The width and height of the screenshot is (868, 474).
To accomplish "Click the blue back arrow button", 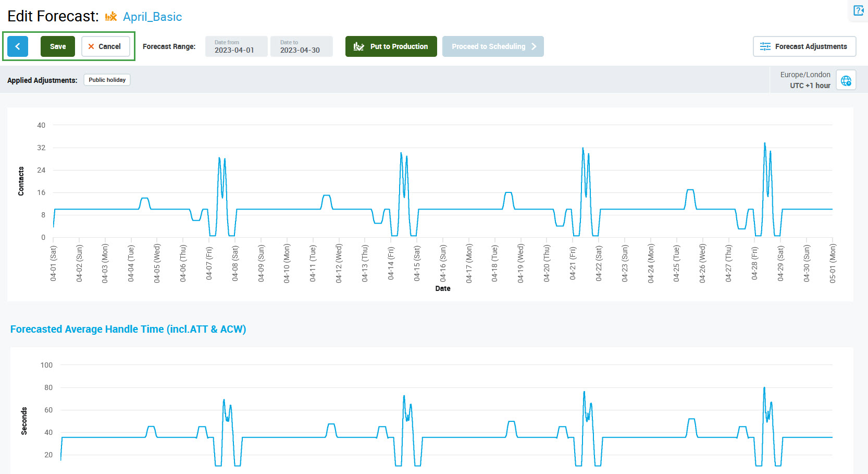I will [x=18, y=46].
